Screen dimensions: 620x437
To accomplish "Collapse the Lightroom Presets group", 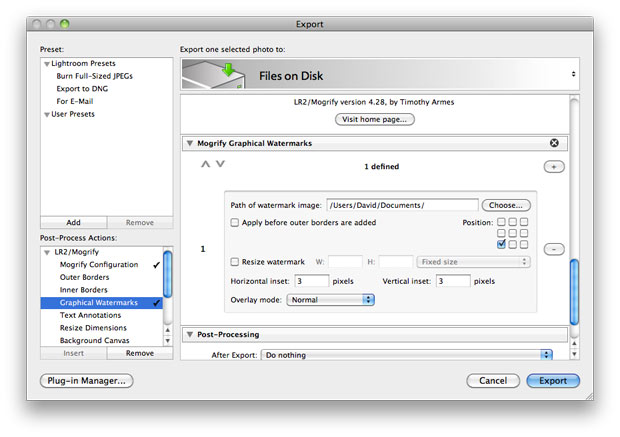I will 47,64.
